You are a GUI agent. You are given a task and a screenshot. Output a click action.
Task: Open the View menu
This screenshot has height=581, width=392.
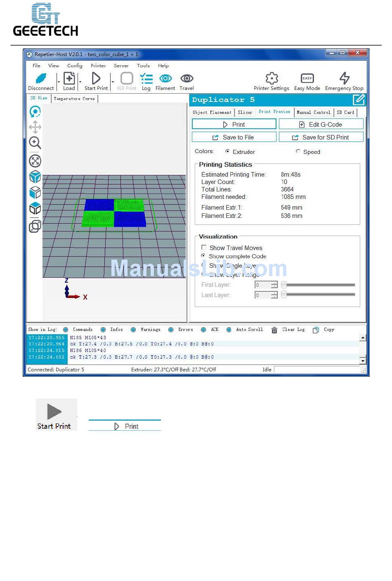(x=54, y=66)
